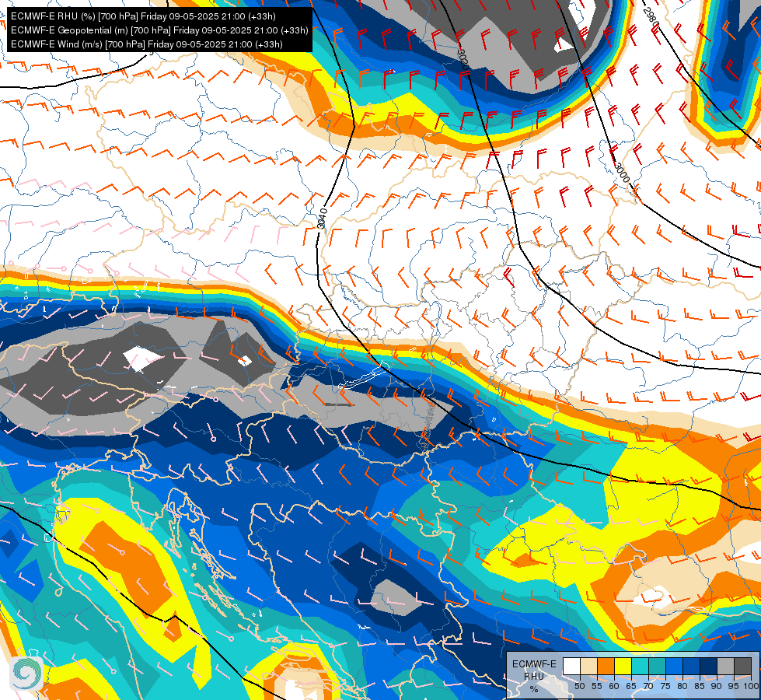
Task: Select the navy legend swatch for 85-90
Action: click(709, 666)
